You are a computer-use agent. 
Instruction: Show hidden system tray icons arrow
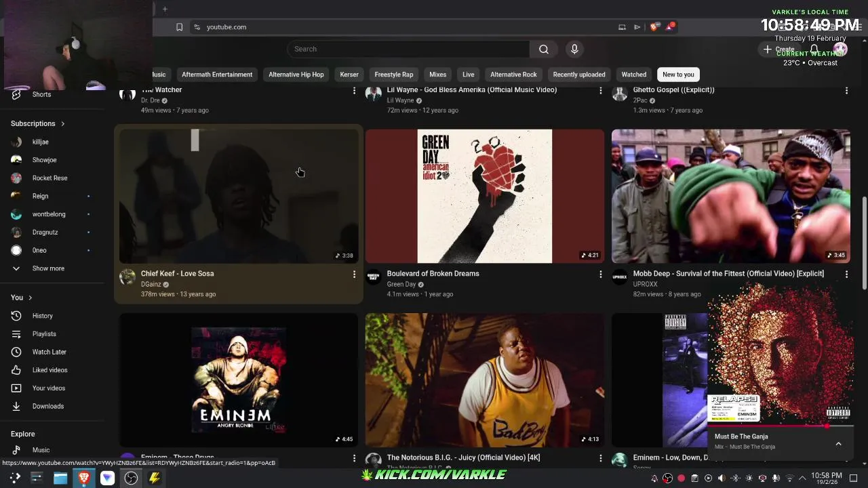coord(802,478)
